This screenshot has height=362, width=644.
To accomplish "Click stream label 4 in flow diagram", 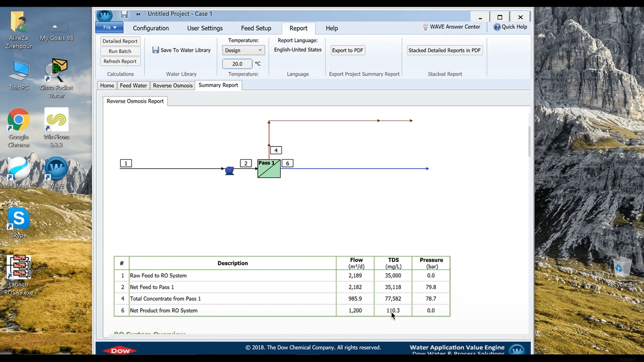I will click(276, 150).
